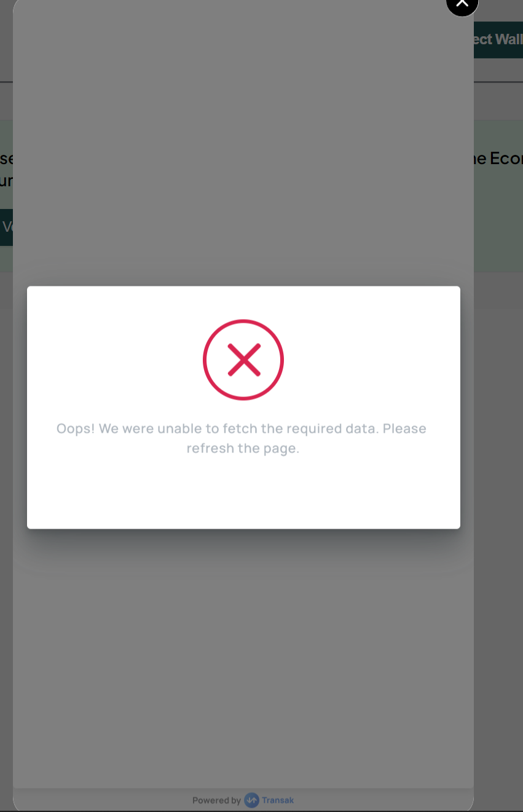Click the red error X circle icon

pyautogui.click(x=243, y=360)
